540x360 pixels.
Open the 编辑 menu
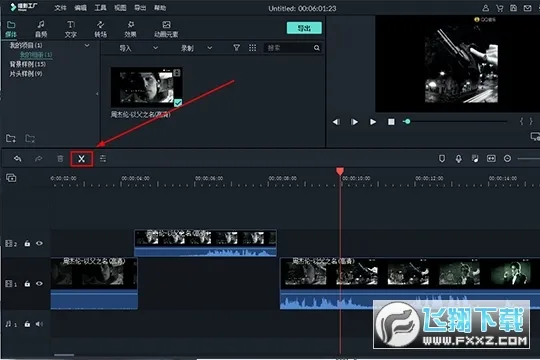[x=81, y=8]
